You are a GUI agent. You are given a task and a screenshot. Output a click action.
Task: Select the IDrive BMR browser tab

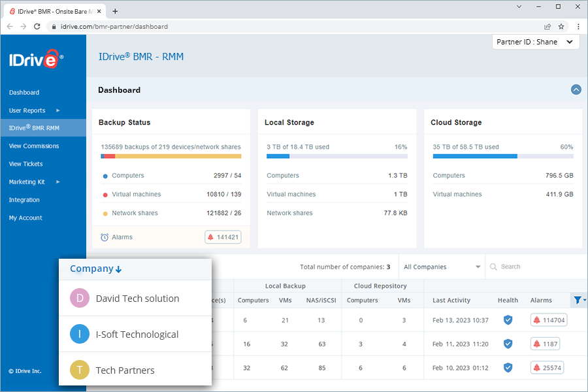tap(55, 11)
